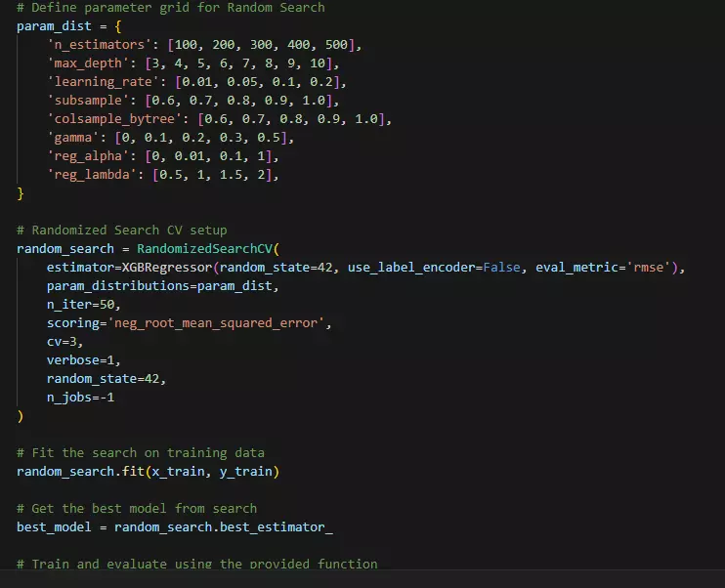
Task: Click the 'neg_root_mean_squared_error' scoring string
Action: pyautogui.click(x=216, y=323)
